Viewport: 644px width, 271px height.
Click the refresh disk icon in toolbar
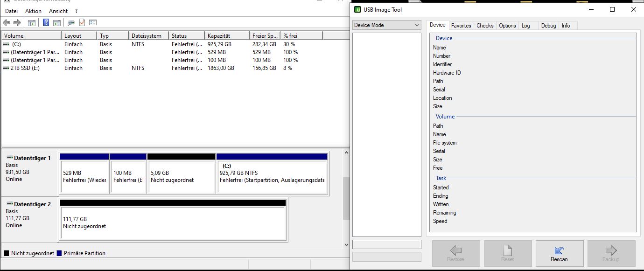click(x=71, y=22)
